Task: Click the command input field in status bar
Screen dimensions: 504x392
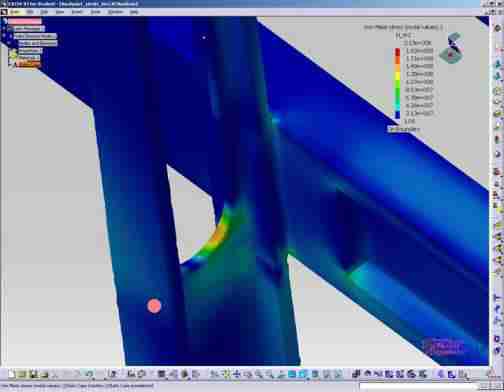Action: point(422,387)
